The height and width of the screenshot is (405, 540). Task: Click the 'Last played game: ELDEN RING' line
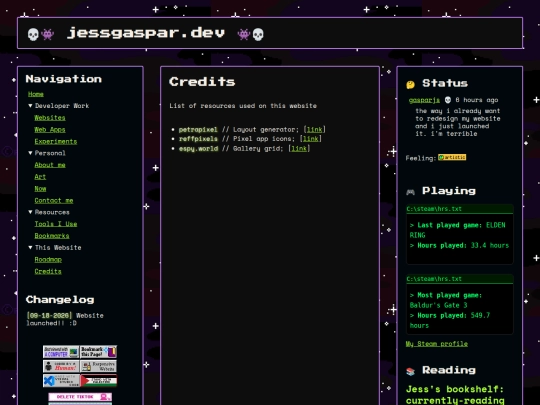point(458,230)
